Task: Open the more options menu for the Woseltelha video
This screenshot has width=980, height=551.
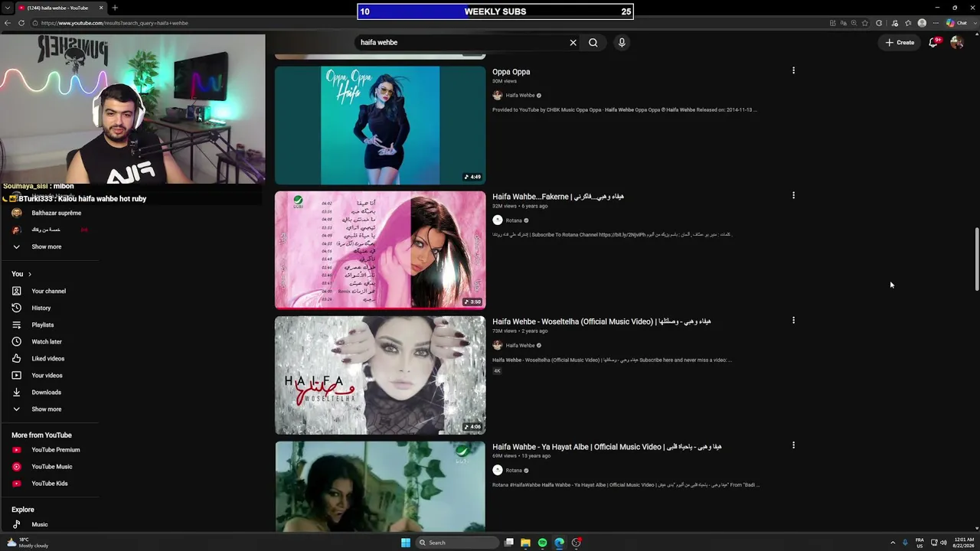Action: click(x=793, y=320)
